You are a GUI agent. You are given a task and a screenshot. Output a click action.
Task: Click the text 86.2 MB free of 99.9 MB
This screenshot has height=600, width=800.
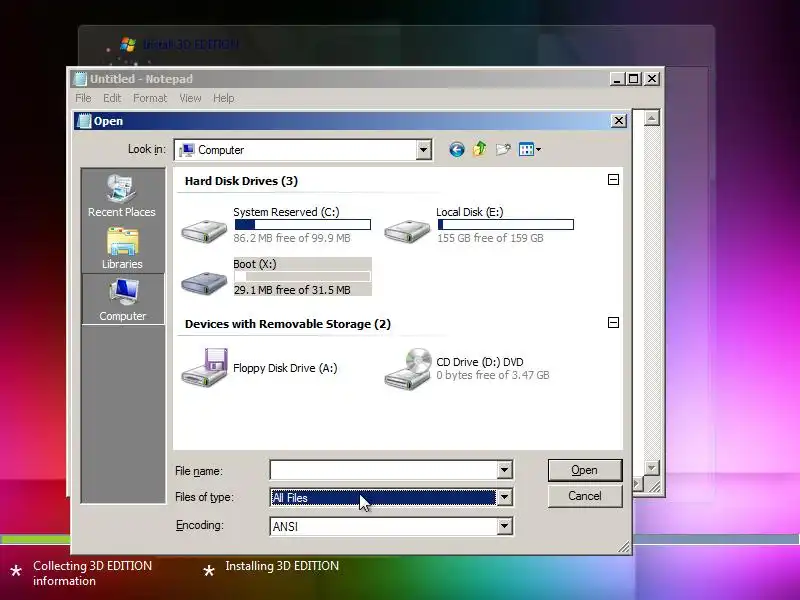pyautogui.click(x=292, y=238)
